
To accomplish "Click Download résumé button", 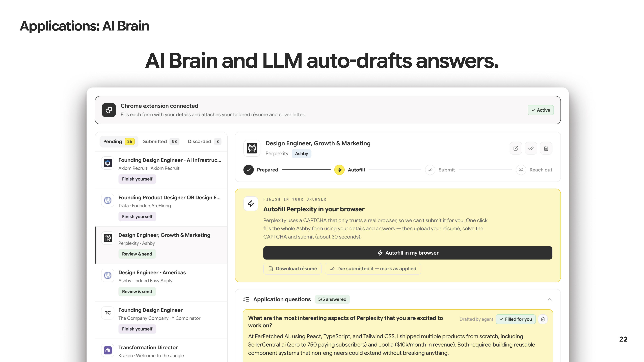I will pos(292,268).
